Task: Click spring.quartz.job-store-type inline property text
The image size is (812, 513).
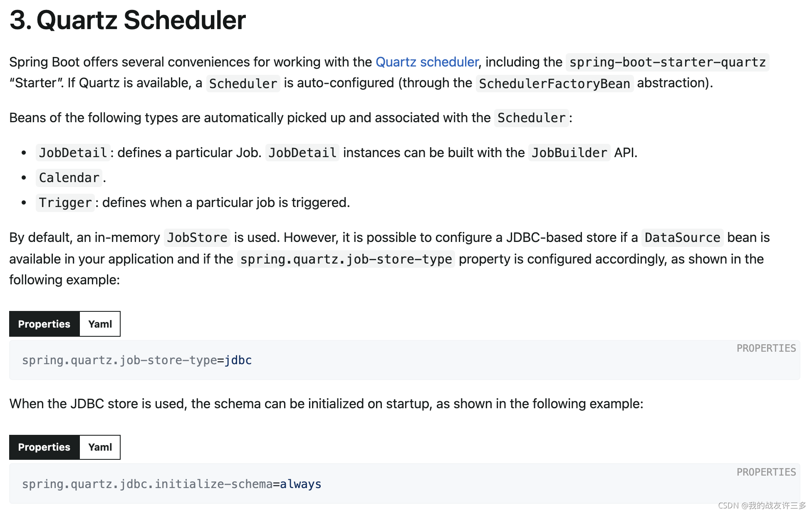Action: 346,259
